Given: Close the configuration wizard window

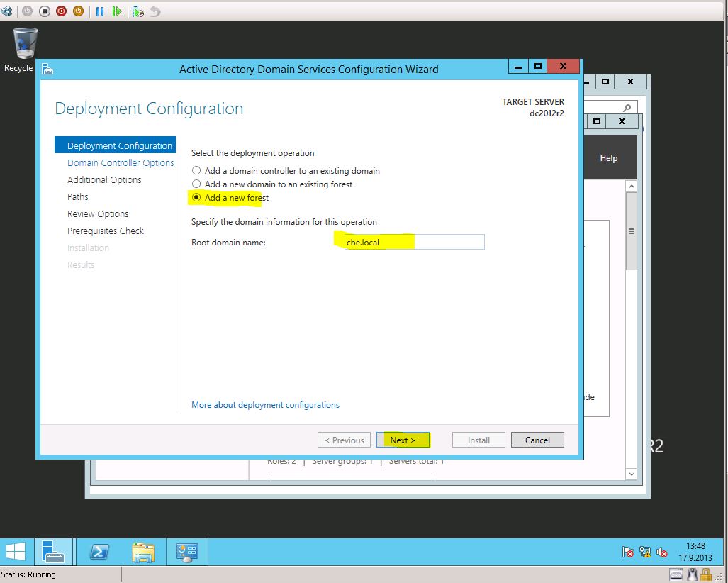Looking at the screenshot, I should [x=563, y=67].
